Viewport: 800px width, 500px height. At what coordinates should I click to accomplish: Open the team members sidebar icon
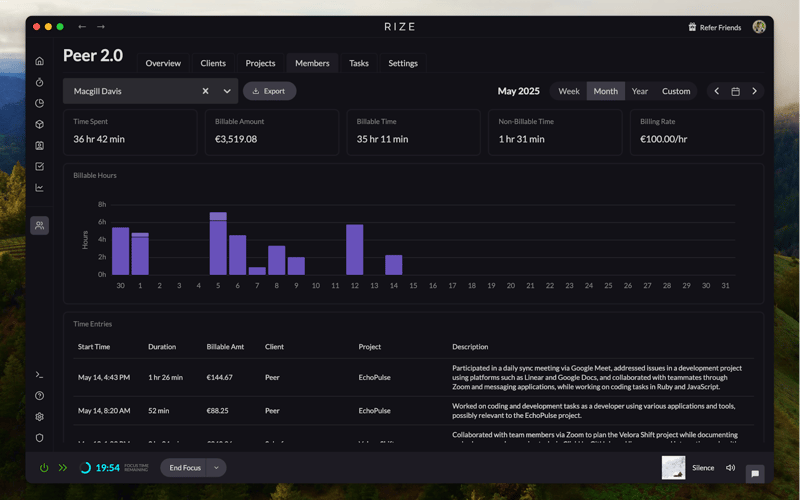pyautogui.click(x=39, y=226)
